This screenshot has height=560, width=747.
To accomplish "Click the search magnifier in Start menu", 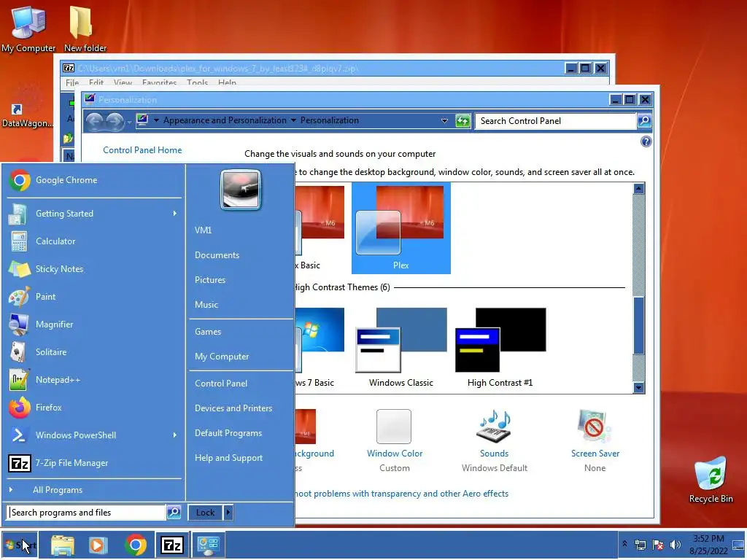I will [174, 513].
